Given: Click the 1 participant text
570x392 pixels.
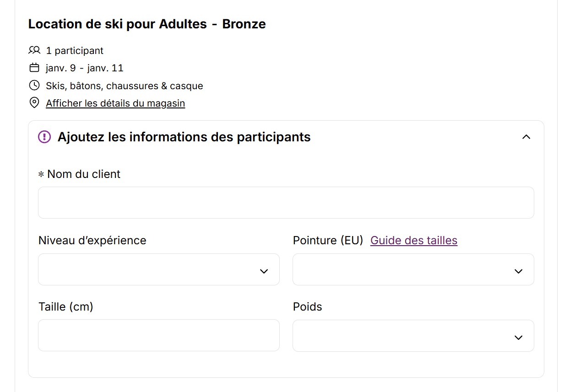Looking at the screenshot, I should point(75,51).
